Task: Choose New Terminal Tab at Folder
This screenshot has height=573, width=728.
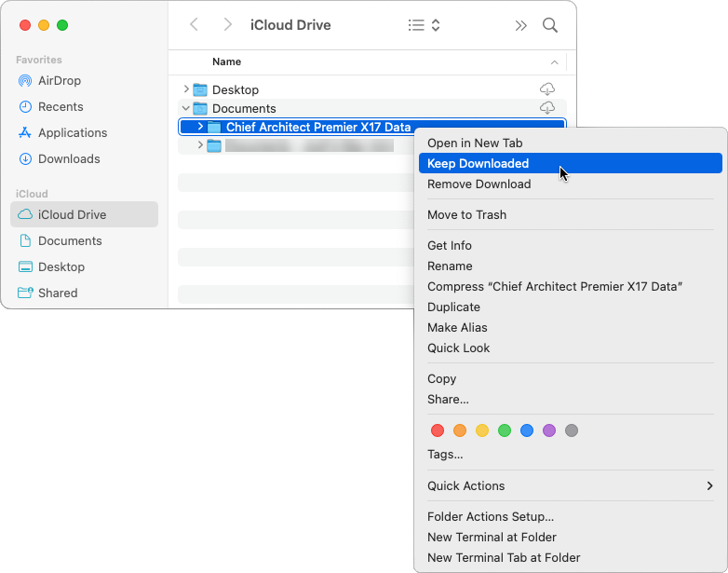Action: (x=570, y=557)
